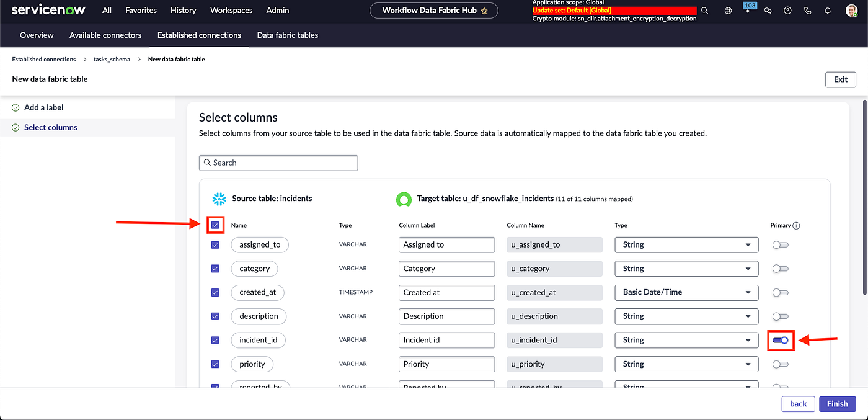Click the Snowflake source table icon
Viewport: 868px width, 420px height.
[x=219, y=199]
